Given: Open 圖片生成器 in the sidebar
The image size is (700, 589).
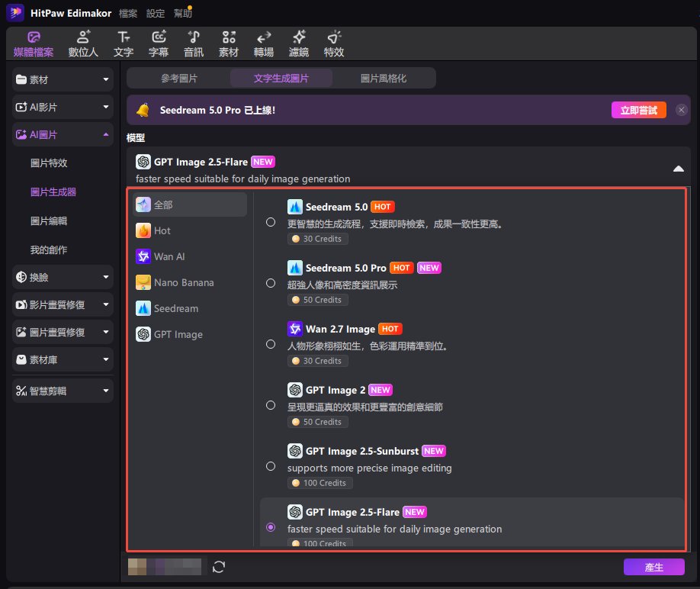Looking at the screenshot, I should coord(53,192).
